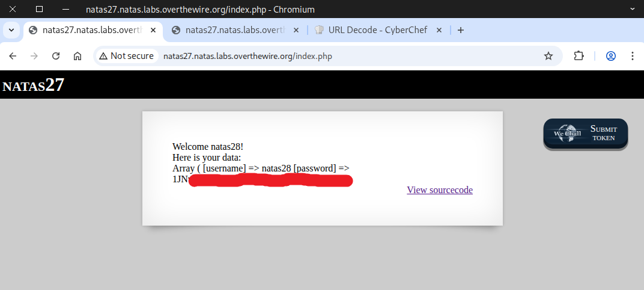Open the title bar chevron dropdown
Viewport: 644px width, 290px height.
click(x=632, y=10)
